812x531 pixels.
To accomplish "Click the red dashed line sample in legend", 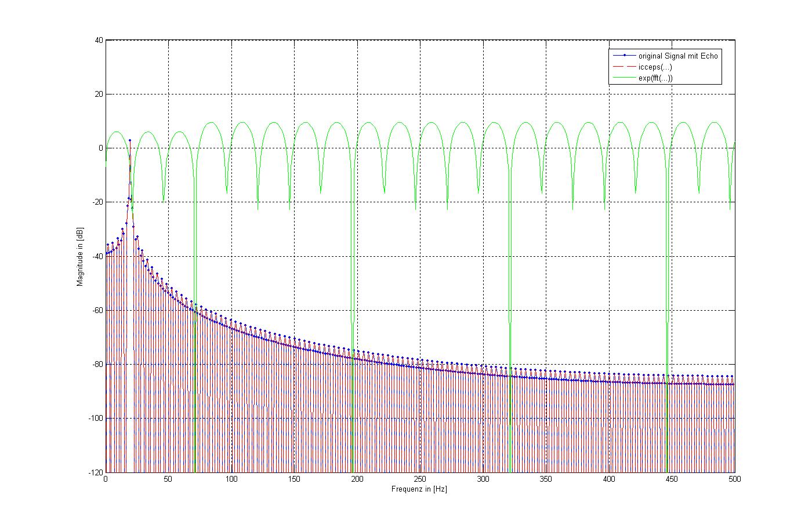I will (x=623, y=67).
